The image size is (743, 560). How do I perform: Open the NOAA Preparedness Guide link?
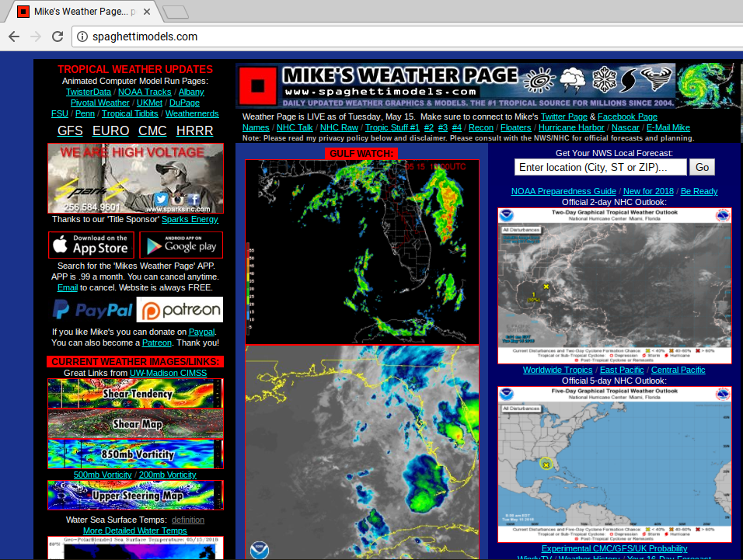tap(563, 191)
